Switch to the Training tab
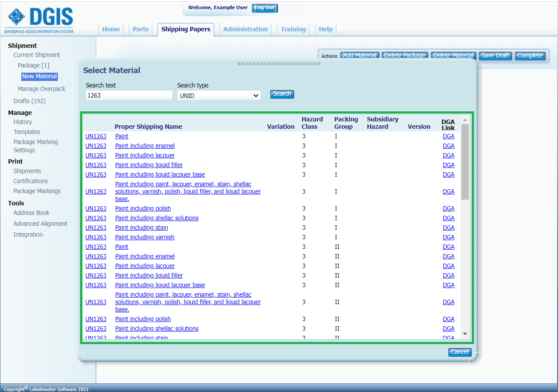The image size is (558, 392). point(293,29)
